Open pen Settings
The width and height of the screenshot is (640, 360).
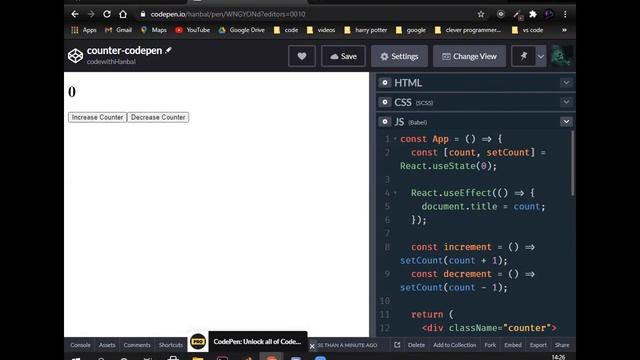399,56
